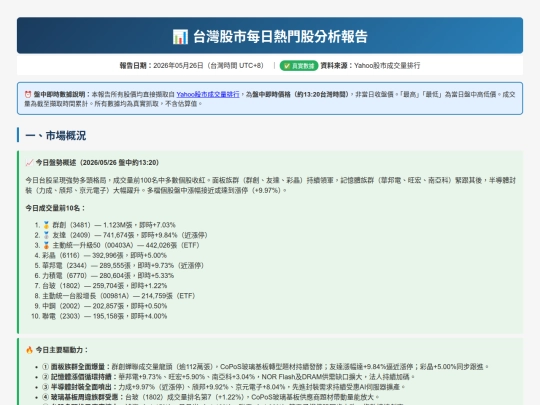Click the 報告日期 label
The image size is (540, 405).
135,65
